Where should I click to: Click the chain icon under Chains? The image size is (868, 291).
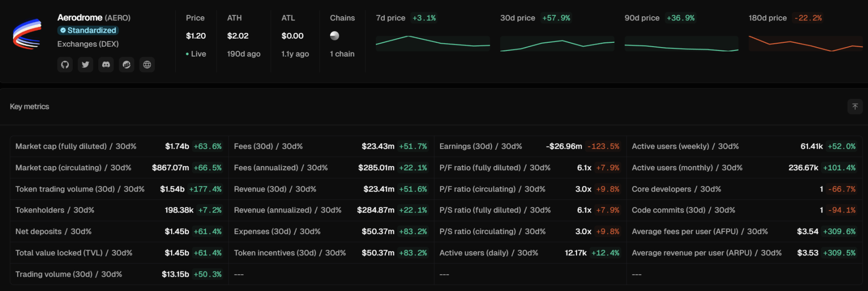coord(334,36)
